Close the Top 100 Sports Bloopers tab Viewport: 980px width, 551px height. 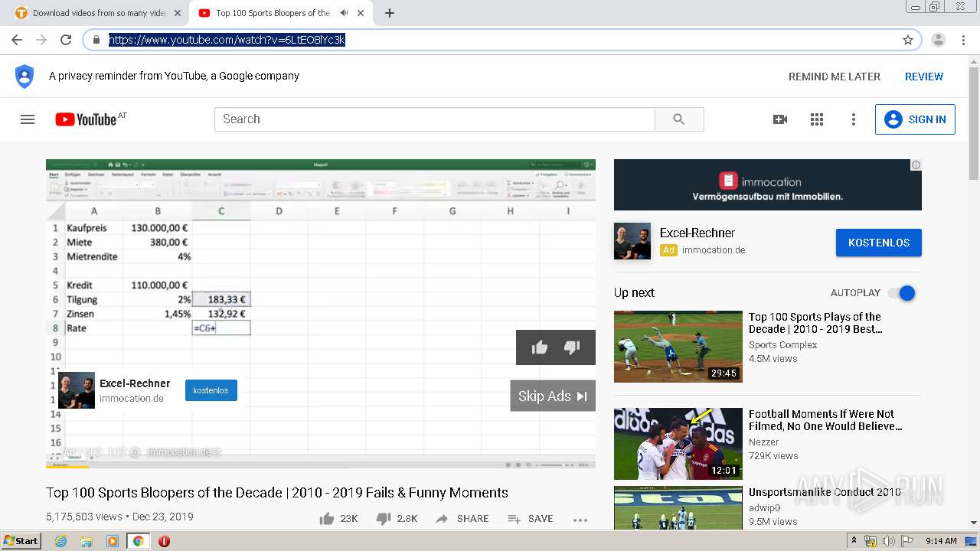click(361, 13)
